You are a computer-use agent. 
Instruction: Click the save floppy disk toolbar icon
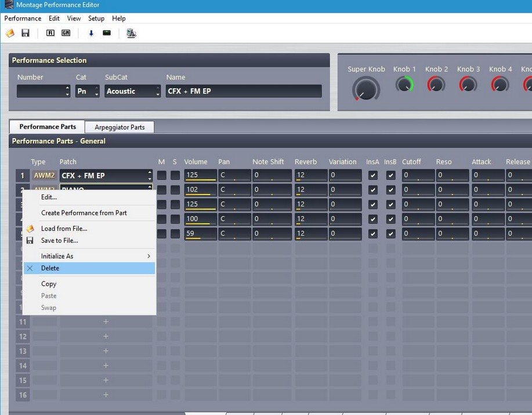click(26, 33)
